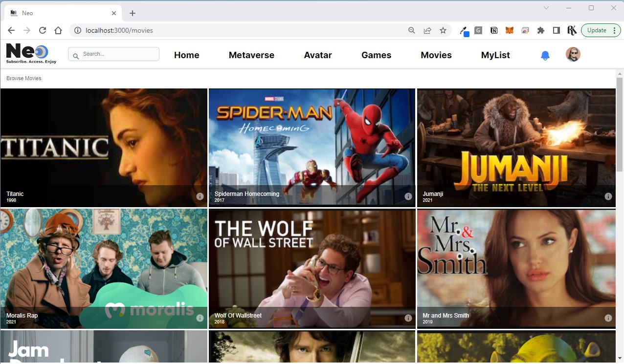Open the Chrome profile icon

[572, 30]
